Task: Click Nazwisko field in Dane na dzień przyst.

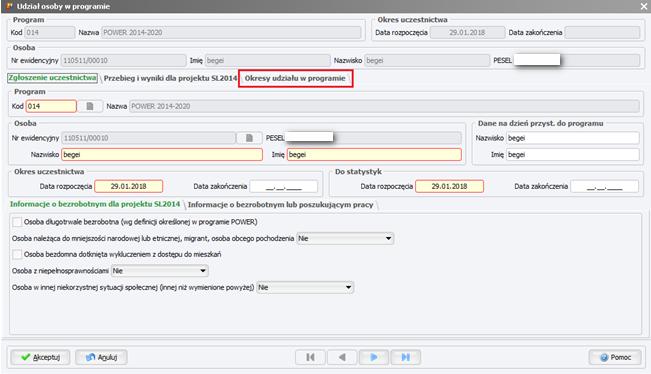Action: coord(573,138)
